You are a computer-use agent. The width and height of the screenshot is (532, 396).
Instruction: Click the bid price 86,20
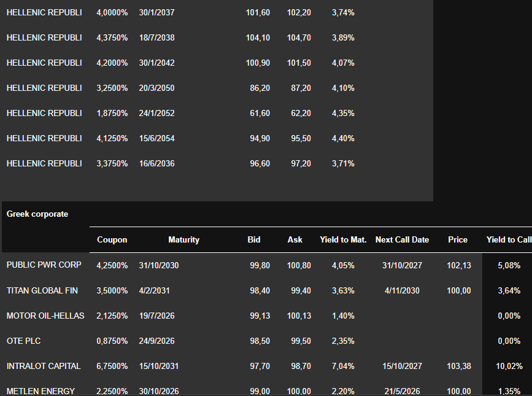tap(260, 88)
